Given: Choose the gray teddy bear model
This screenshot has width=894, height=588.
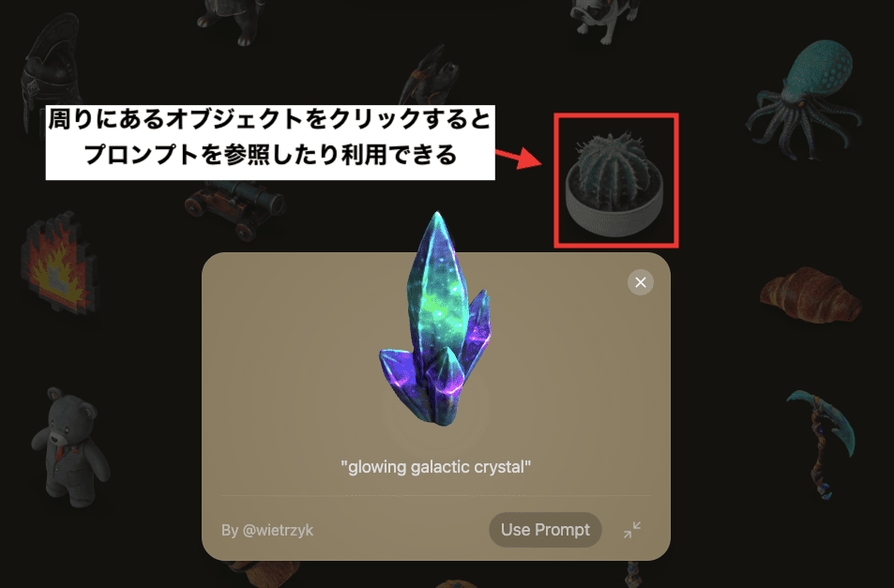Looking at the screenshot, I should click(x=69, y=446).
